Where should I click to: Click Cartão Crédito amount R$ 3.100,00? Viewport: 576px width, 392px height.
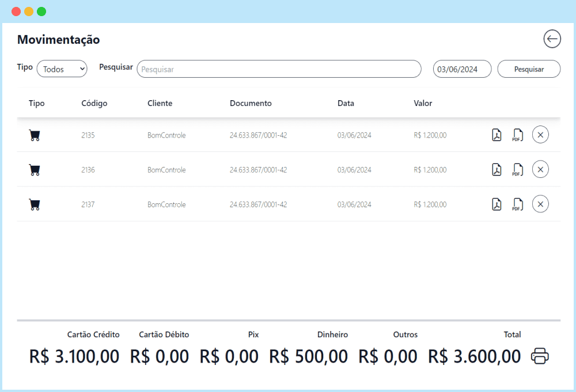74,356
